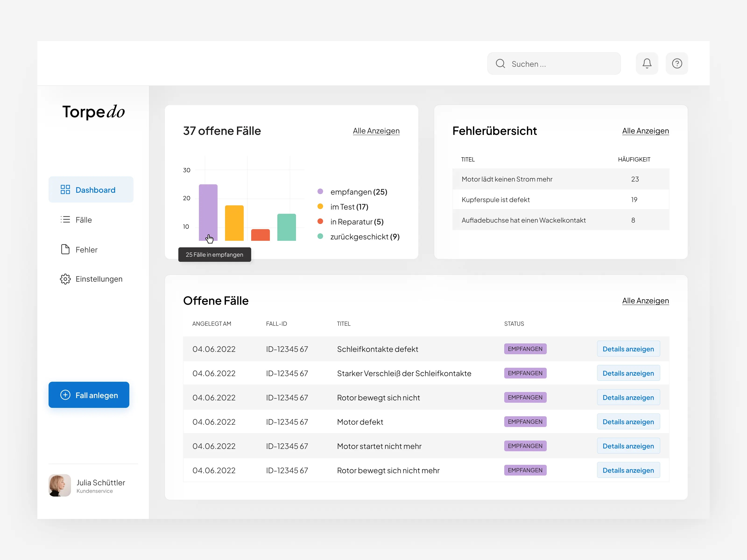Screen dimensions: 747x560
Task: Click Alle Anzeigen above the Offene Fälle table
Action: (x=645, y=301)
